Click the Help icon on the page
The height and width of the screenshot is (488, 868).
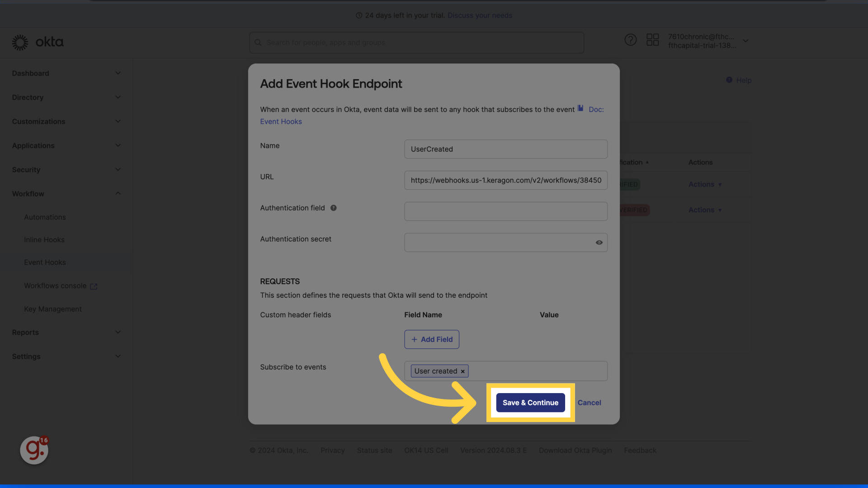pos(729,80)
